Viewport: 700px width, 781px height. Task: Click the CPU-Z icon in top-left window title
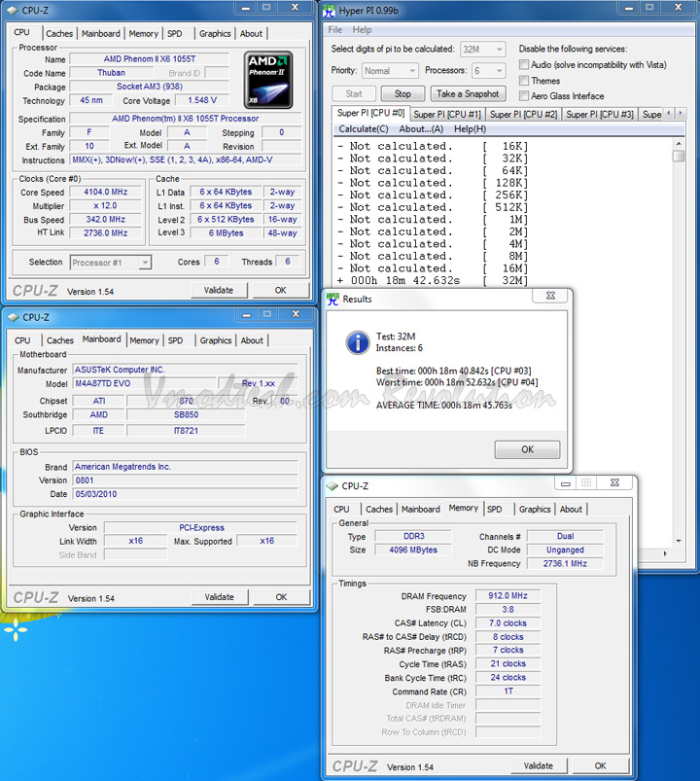13,10
